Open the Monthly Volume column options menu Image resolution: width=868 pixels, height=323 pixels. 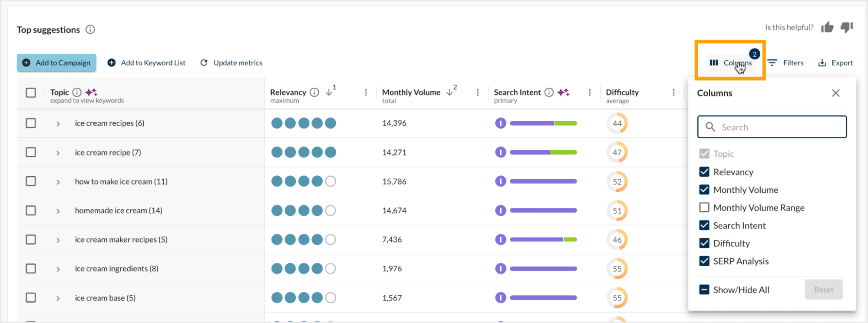click(x=478, y=92)
